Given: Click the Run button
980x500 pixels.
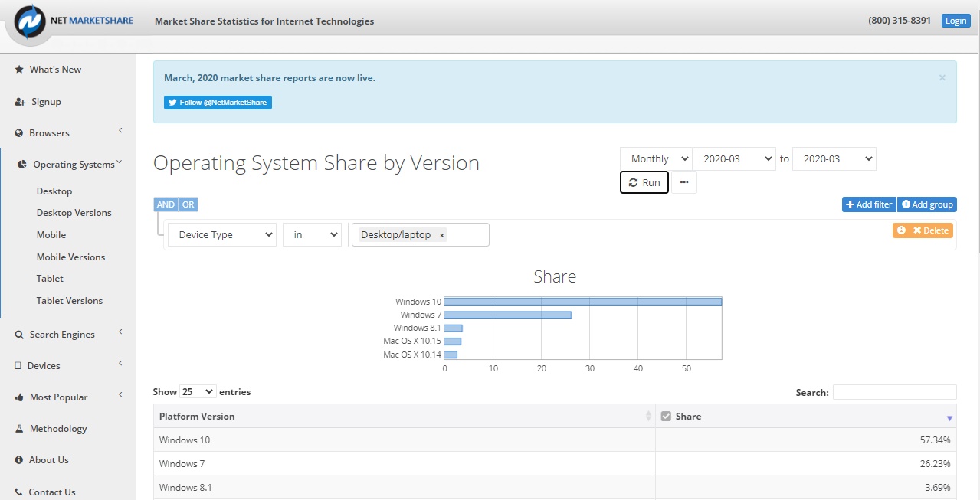Looking at the screenshot, I should pos(644,182).
